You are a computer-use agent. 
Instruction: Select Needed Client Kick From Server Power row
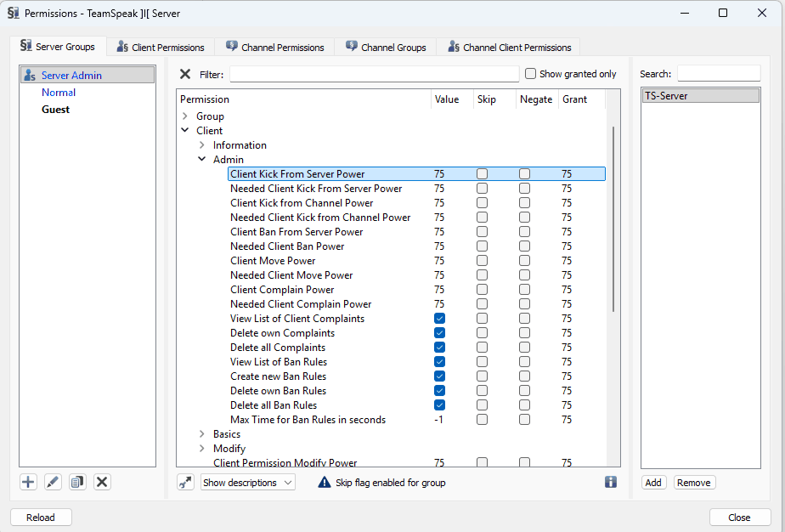click(416, 189)
